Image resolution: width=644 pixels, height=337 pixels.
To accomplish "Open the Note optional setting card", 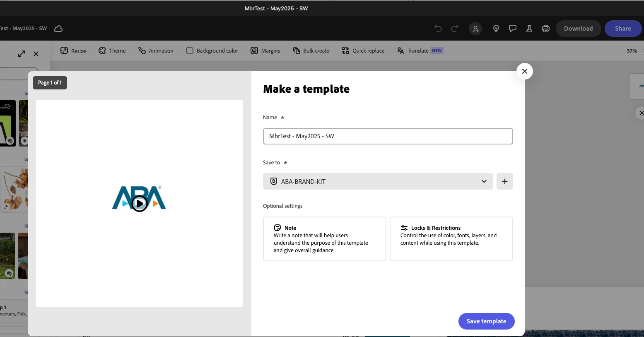I will pos(325,239).
